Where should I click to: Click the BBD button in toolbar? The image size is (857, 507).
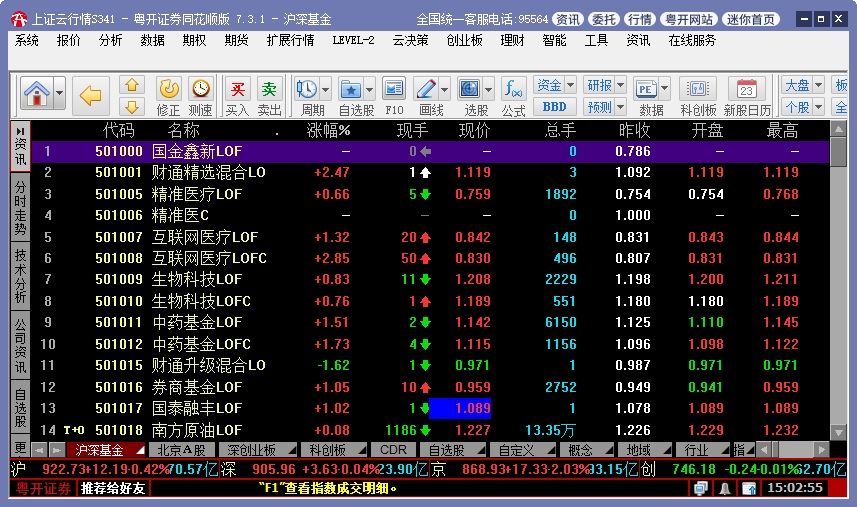coord(554,107)
